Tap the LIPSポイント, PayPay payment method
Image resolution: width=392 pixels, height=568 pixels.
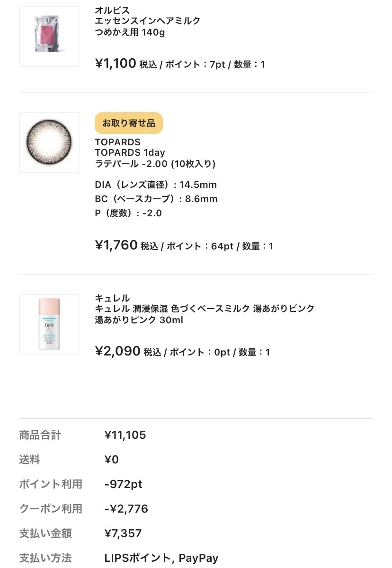(x=161, y=558)
